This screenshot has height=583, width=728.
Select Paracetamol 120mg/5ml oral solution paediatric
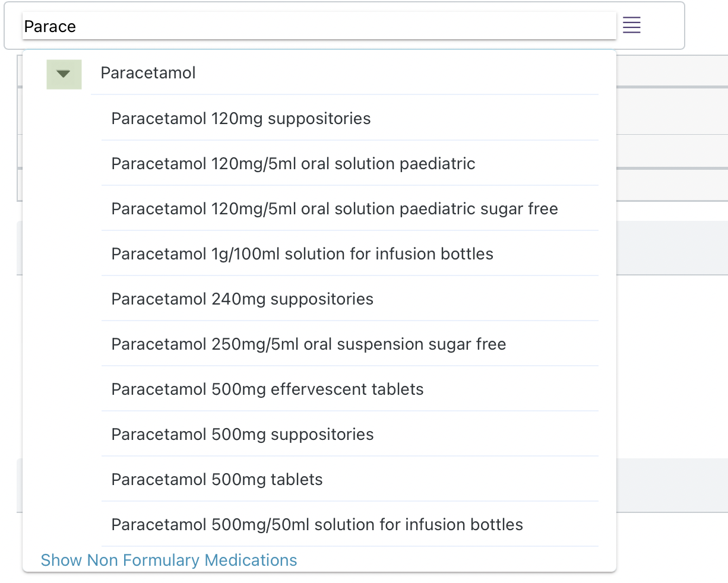pos(293,164)
